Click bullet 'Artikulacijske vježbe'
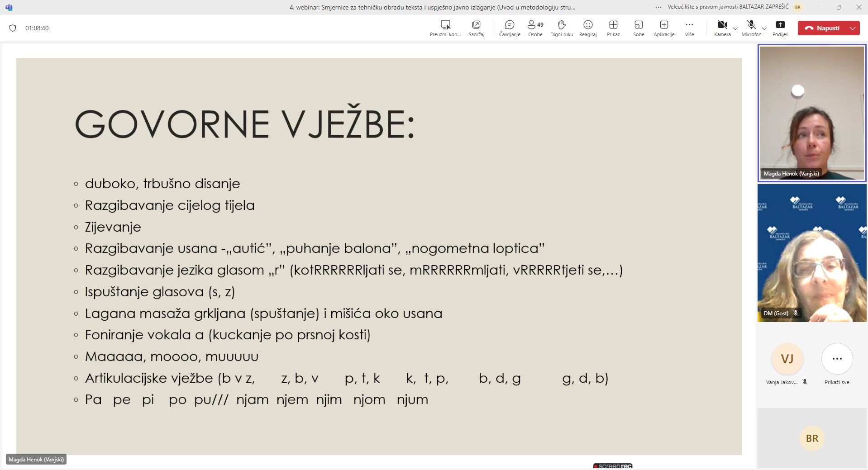868x470 pixels. point(347,378)
